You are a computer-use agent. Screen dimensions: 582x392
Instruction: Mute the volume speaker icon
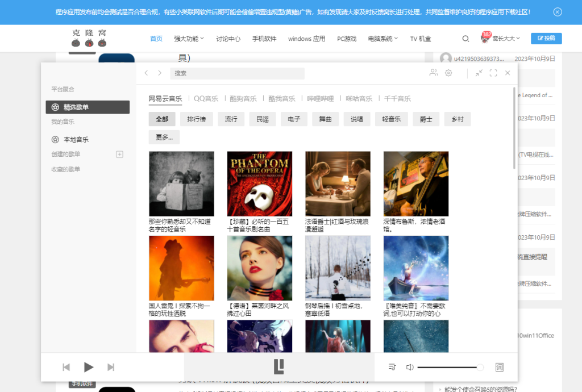(x=410, y=367)
